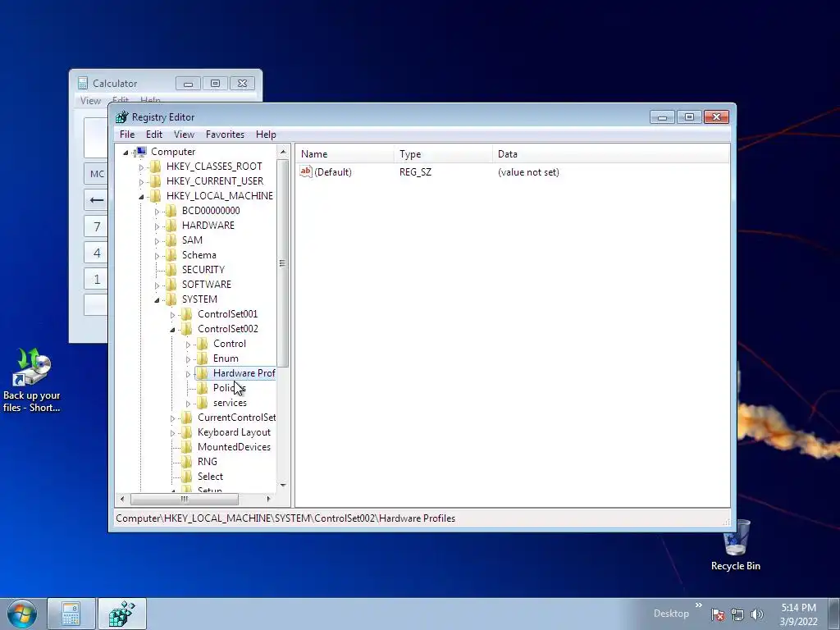Click the 7 key in Calculator
Screen dimensions: 840x630
[x=97, y=226]
